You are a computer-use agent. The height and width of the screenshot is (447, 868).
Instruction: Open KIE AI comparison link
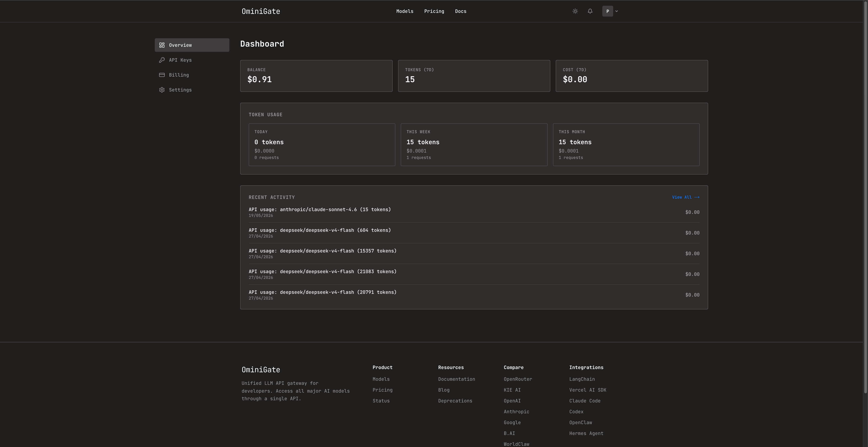[512, 390]
